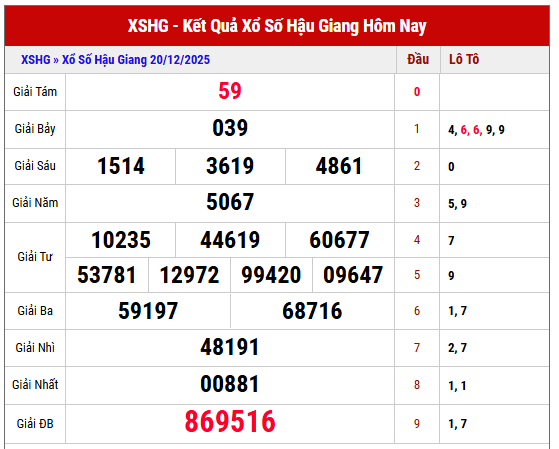Viewport: 559px width, 449px height.
Task: Click the Giải Năm row label
Action: pos(35,203)
